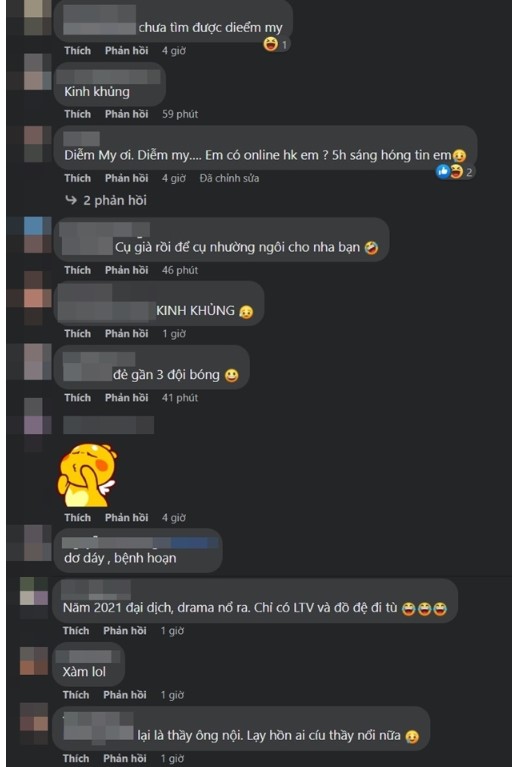Click Thích under the 'lại là thầy ông nội' comment
512x767 pixels.
click(76, 758)
